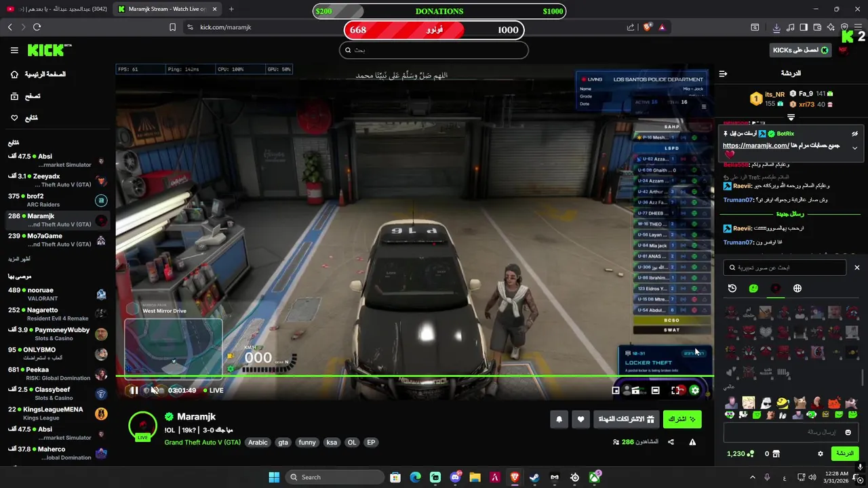Gift subscriptions button next to subscribe
Image resolution: width=868 pixels, height=488 pixels.
click(626, 420)
